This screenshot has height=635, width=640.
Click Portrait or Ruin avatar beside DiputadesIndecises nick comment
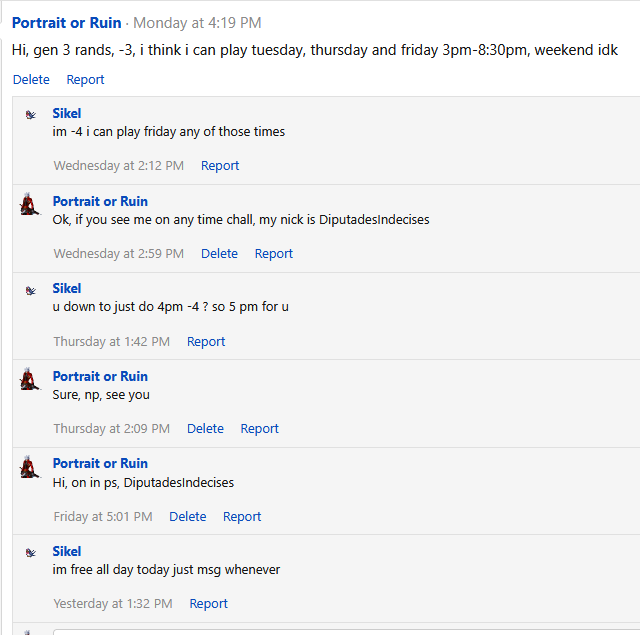(x=30, y=204)
